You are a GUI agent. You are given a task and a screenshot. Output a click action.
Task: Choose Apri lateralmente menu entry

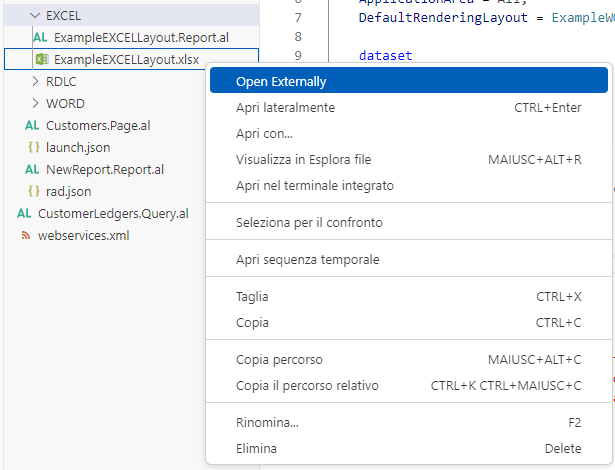409,107
